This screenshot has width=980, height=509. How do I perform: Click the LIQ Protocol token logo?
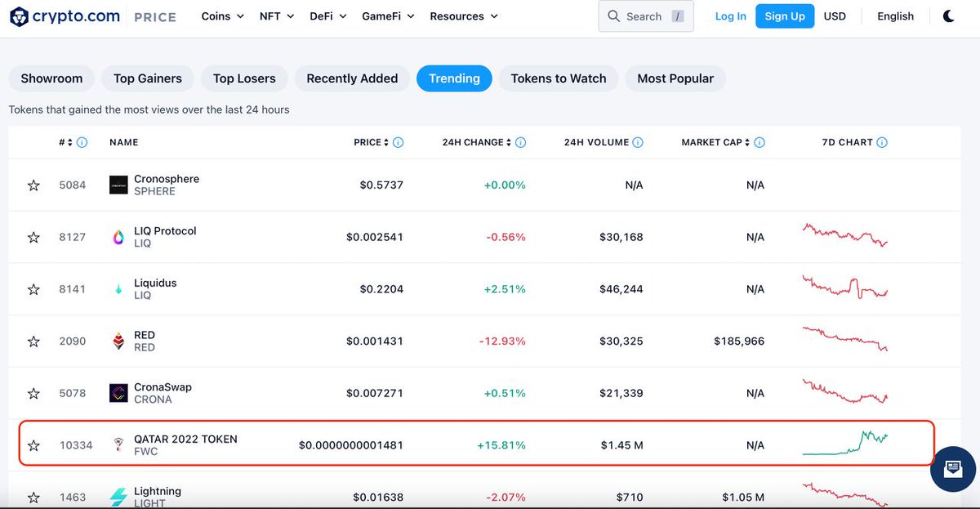118,237
